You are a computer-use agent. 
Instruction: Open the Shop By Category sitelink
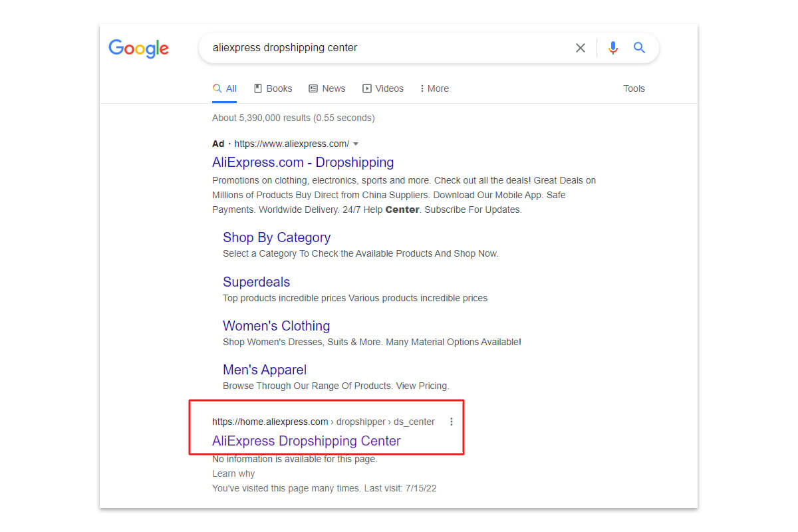[277, 237]
